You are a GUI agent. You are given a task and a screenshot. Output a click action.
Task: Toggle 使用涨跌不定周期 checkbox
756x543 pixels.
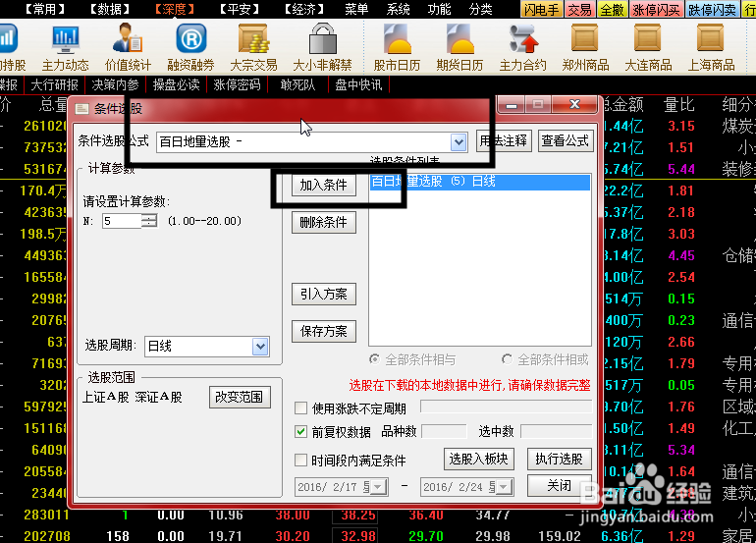(x=300, y=408)
